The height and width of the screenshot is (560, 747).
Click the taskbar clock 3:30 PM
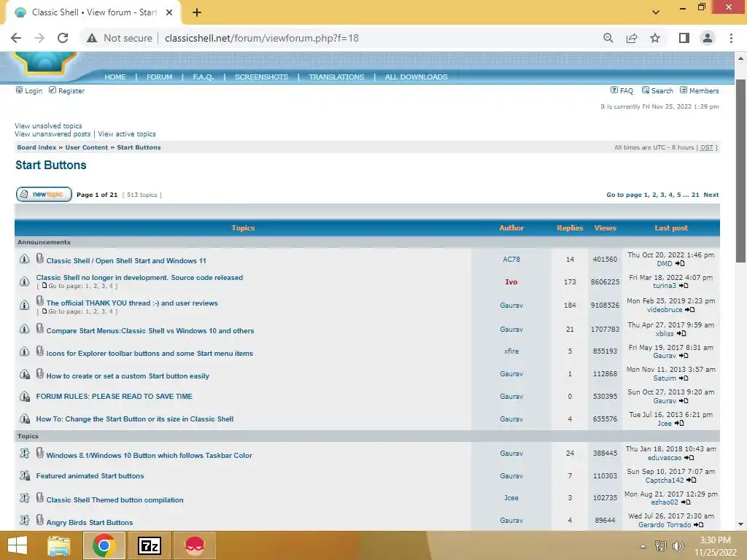click(x=715, y=540)
